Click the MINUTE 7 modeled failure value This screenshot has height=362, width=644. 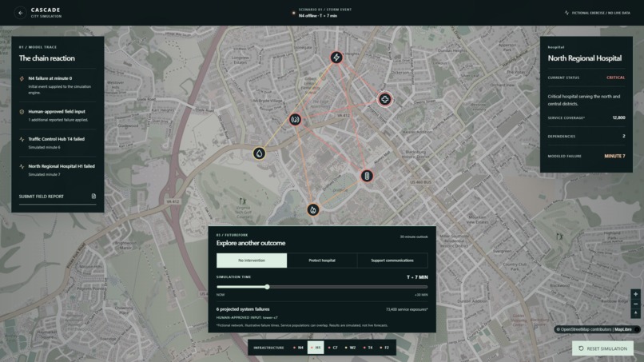pos(614,156)
